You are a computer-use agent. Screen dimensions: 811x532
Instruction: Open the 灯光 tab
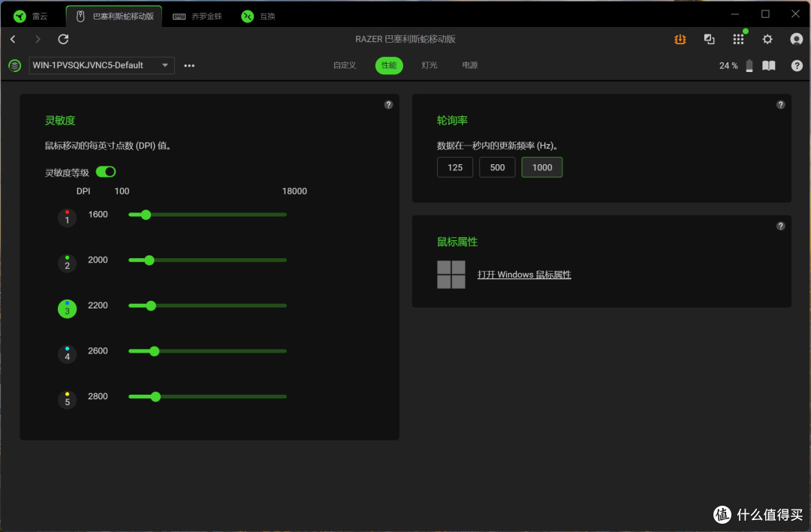pyautogui.click(x=430, y=65)
